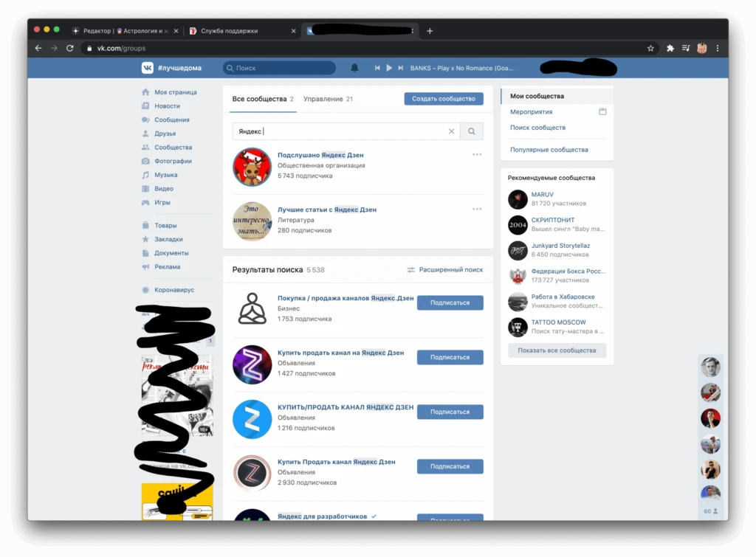
Task: Select Управление tab
Action: [328, 99]
